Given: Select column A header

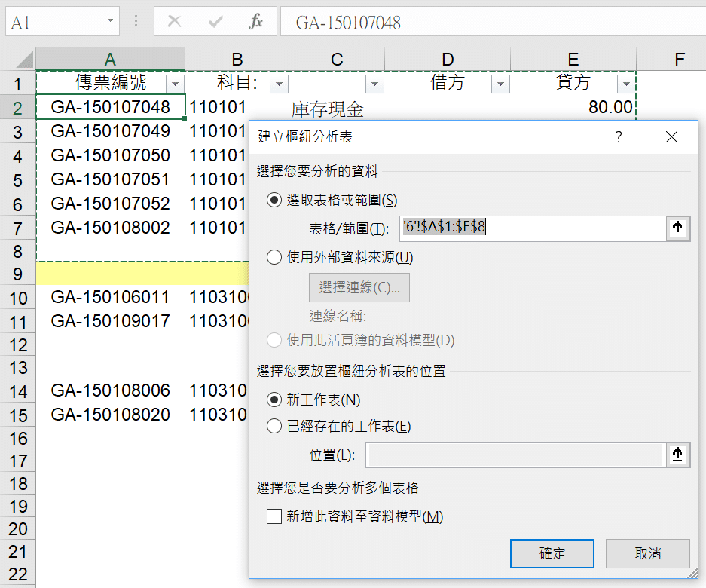Looking at the screenshot, I should click(110, 59).
